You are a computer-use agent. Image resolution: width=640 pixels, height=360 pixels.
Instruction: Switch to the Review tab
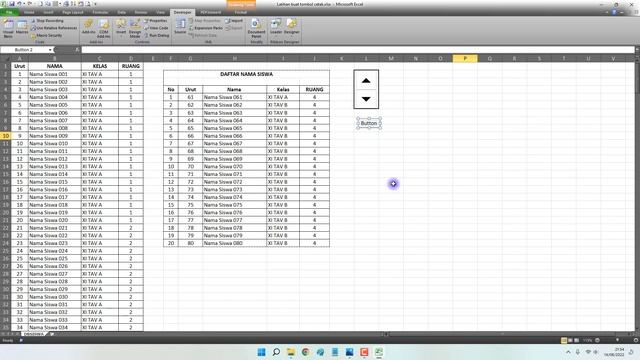(141, 12)
